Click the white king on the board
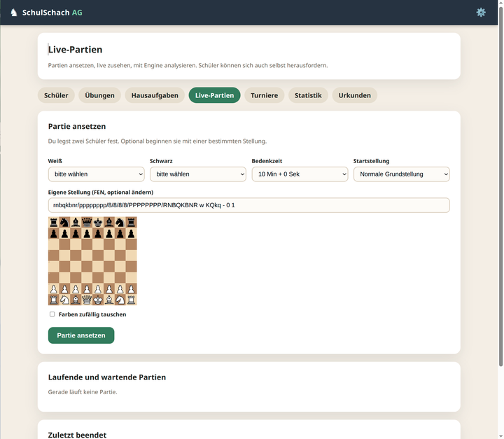The width and height of the screenshot is (504, 439). point(98,300)
